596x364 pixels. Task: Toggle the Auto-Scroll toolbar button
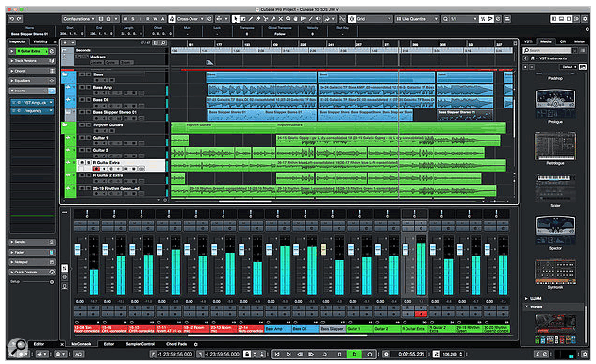(220, 18)
